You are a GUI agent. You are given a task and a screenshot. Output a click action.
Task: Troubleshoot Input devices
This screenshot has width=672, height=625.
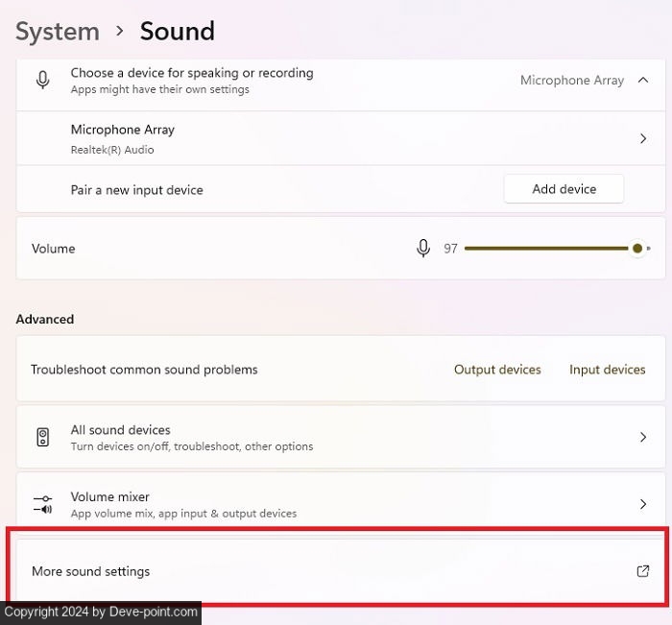click(607, 370)
